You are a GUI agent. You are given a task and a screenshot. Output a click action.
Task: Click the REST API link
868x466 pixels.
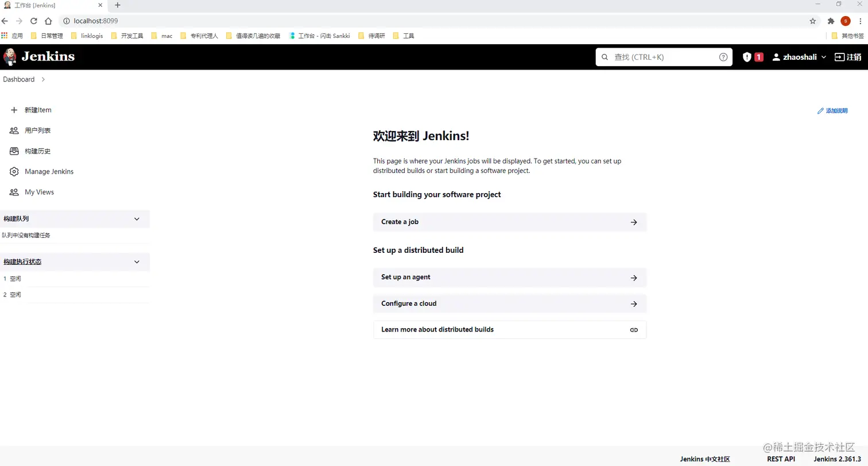point(781,459)
